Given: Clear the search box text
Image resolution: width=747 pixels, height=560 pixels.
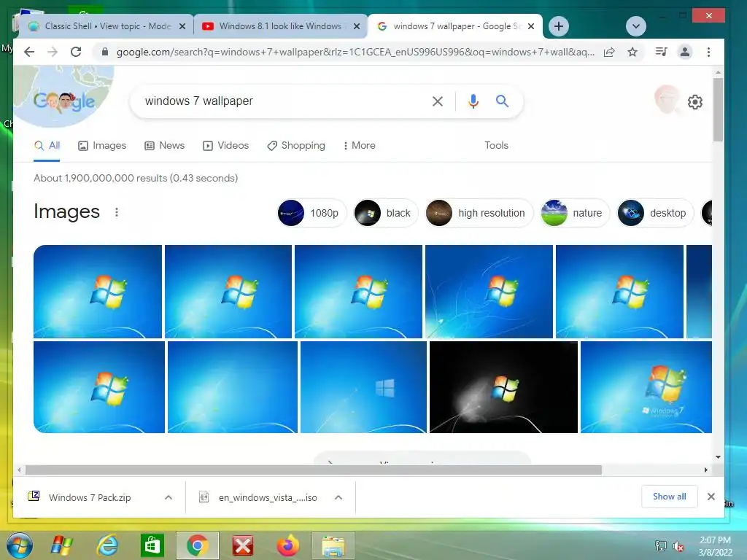Looking at the screenshot, I should click(x=438, y=101).
